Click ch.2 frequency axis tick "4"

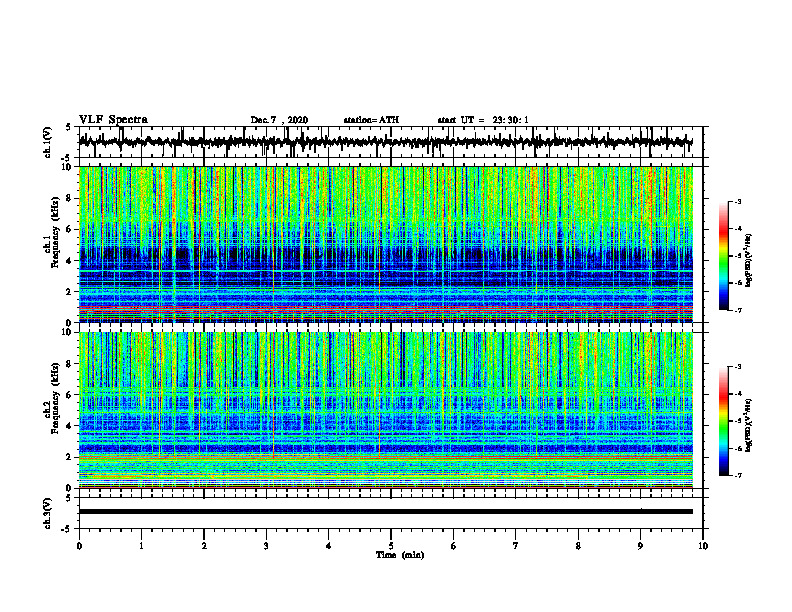(x=70, y=426)
